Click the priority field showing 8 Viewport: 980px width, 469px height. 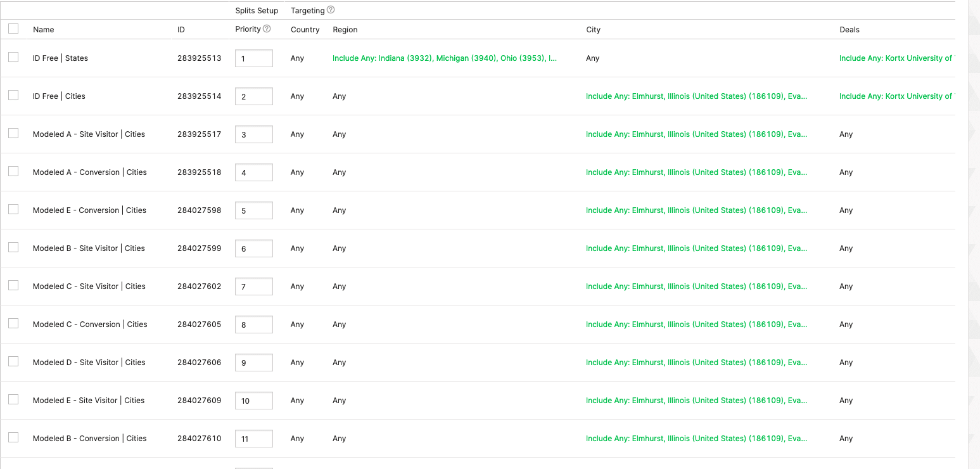click(x=253, y=324)
